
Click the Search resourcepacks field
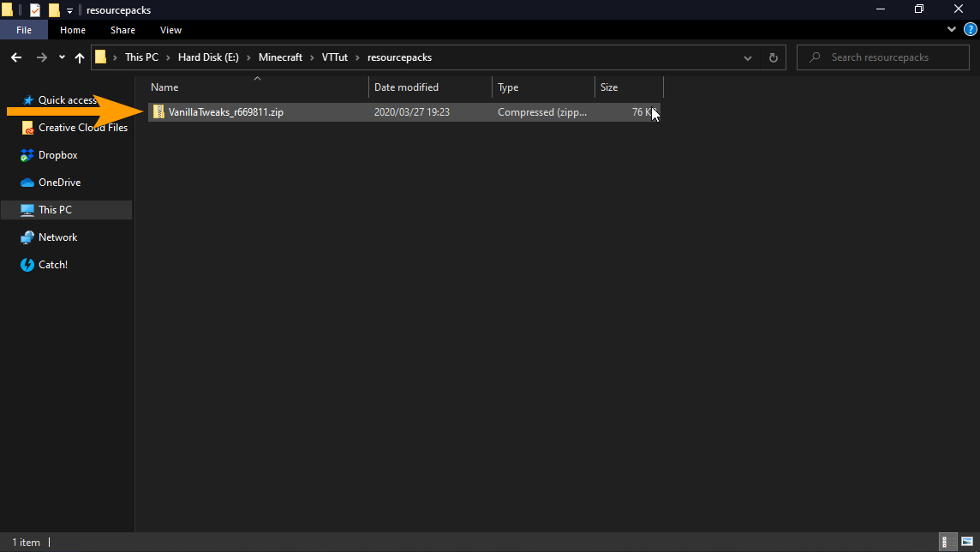click(x=883, y=57)
